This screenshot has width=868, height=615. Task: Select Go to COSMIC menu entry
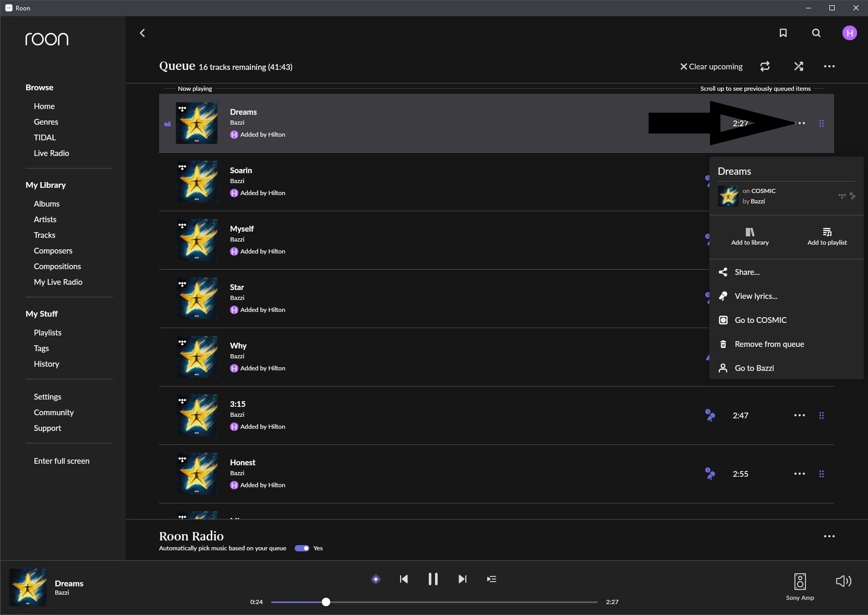point(787,320)
